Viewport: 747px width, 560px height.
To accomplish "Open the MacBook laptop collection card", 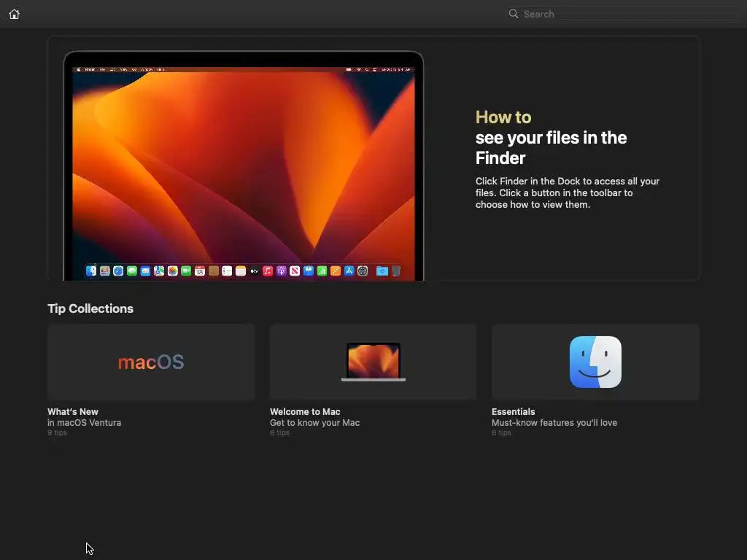I will (x=373, y=362).
